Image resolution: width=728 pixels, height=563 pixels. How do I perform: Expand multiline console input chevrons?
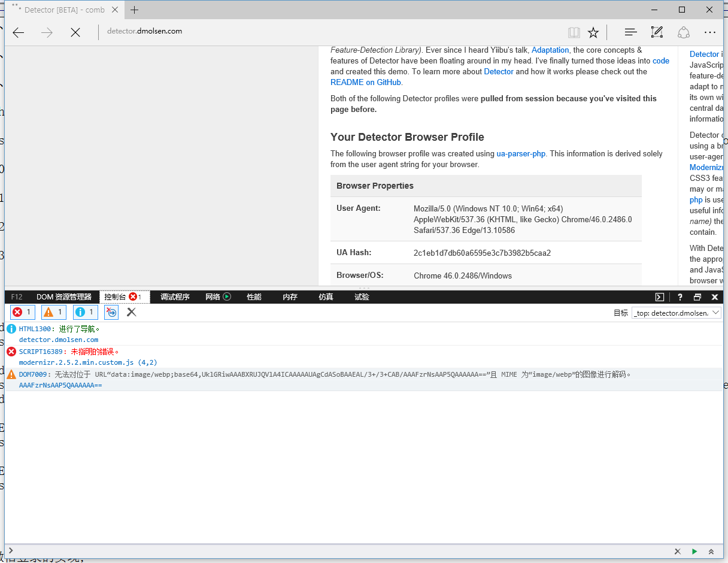click(x=711, y=552)
